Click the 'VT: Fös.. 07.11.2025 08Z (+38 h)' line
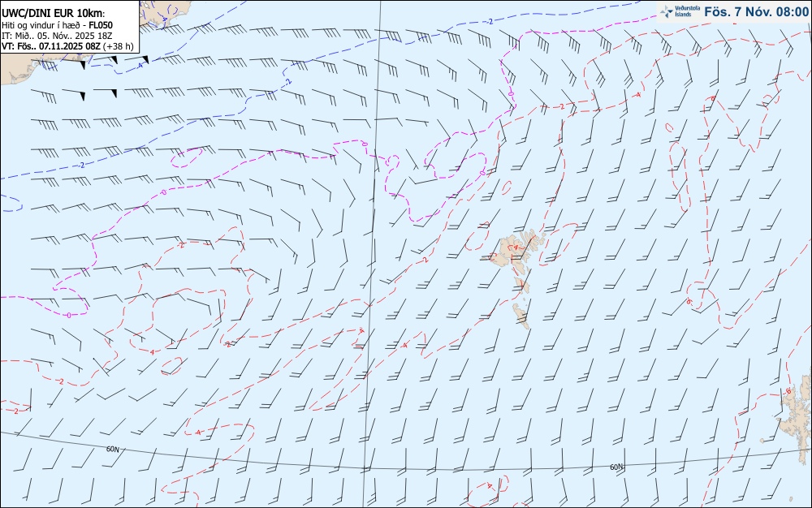Viewport: 812px width, 508px height. 67,46
